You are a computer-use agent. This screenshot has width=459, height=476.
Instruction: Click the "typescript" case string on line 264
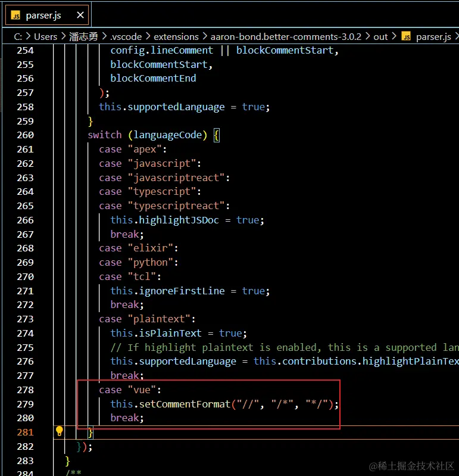tap(162, 192)
